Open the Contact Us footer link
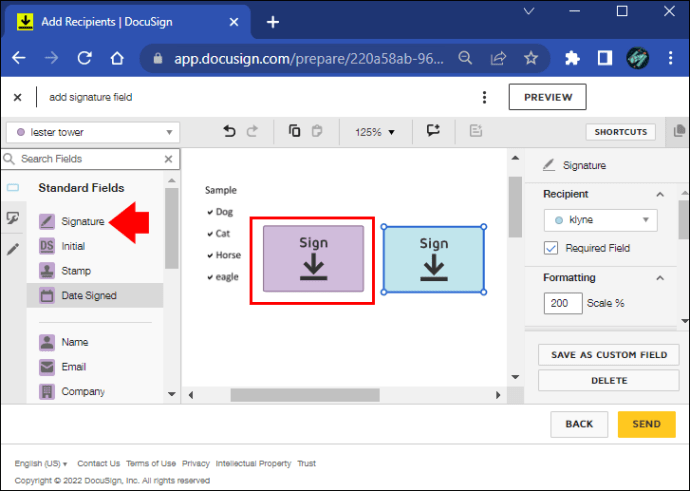The height and width of the screenshot is (491, 690). 99,463
